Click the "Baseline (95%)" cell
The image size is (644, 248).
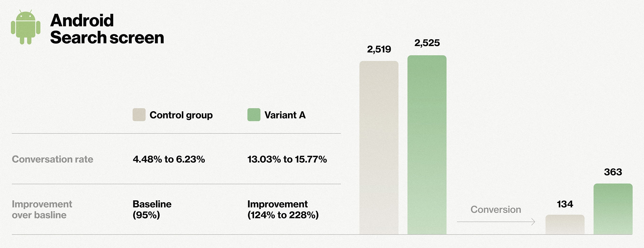tap(152, 210)
